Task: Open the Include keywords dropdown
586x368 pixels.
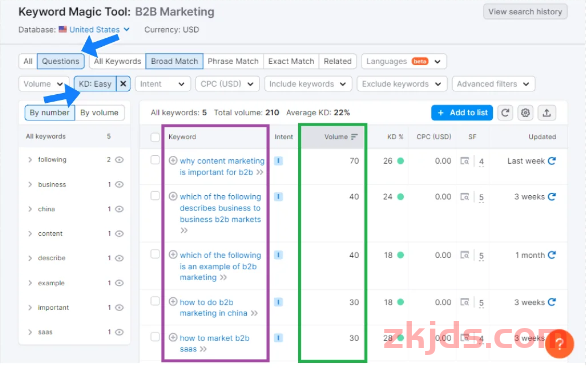Action: [x=308, y=84]
